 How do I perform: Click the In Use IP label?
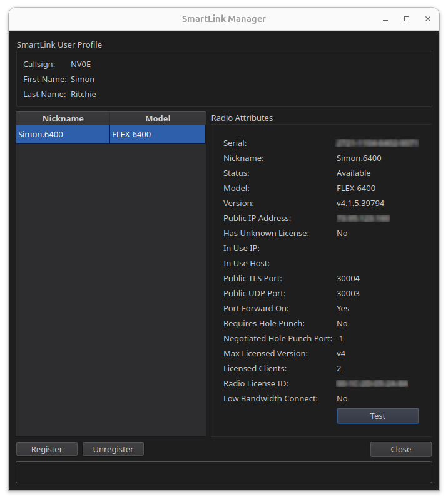tap(242, 248)
